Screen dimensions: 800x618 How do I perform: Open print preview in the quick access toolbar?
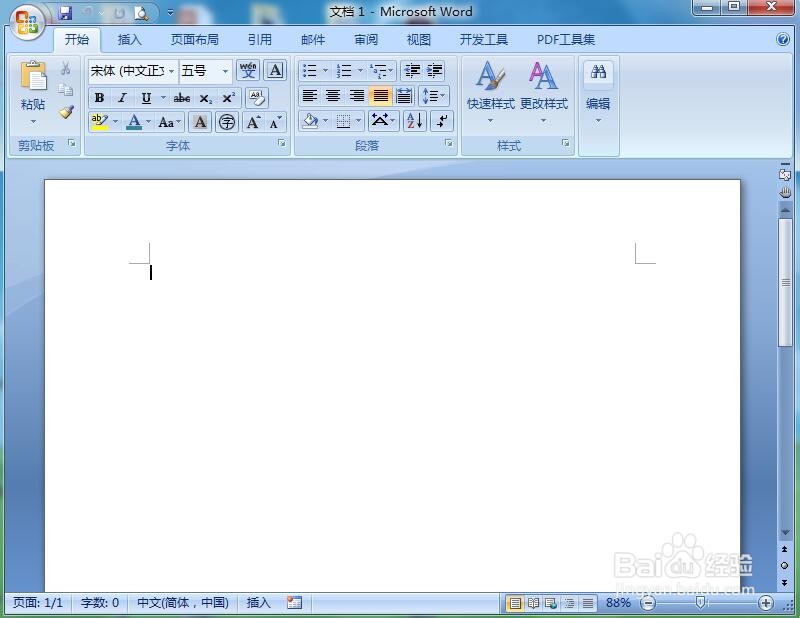[x=140, y=13]
